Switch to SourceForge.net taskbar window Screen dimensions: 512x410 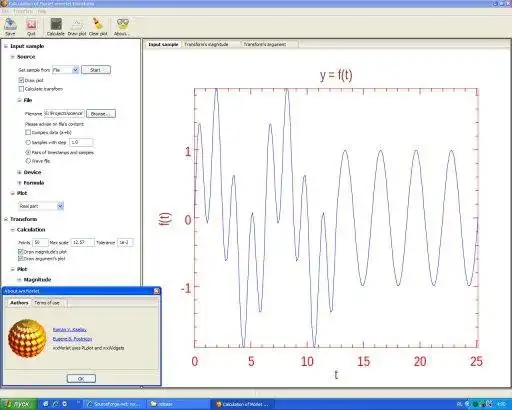tap(114, 404)
